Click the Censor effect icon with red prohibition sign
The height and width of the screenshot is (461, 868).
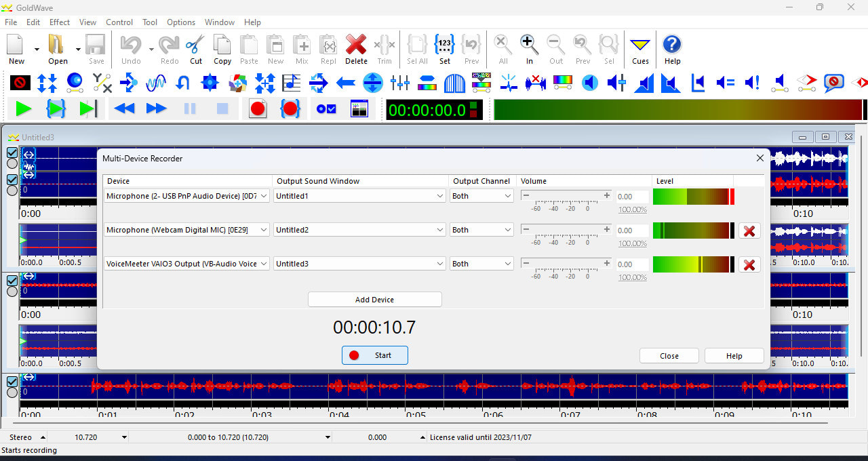(20, 83)
